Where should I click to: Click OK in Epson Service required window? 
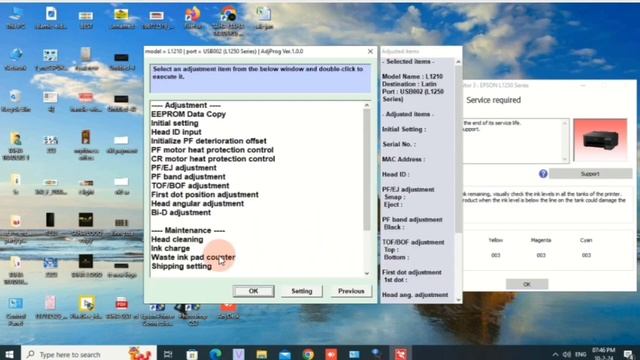527,284
